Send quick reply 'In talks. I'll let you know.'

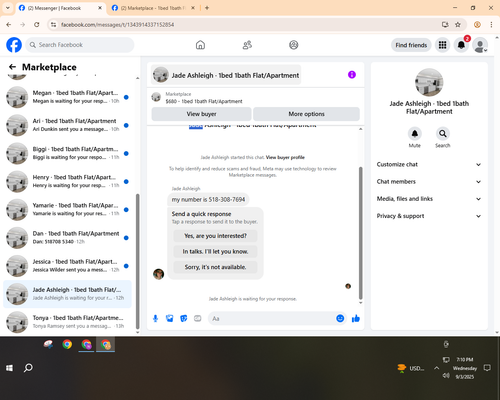pyautogui.click(x=215, y=251)
